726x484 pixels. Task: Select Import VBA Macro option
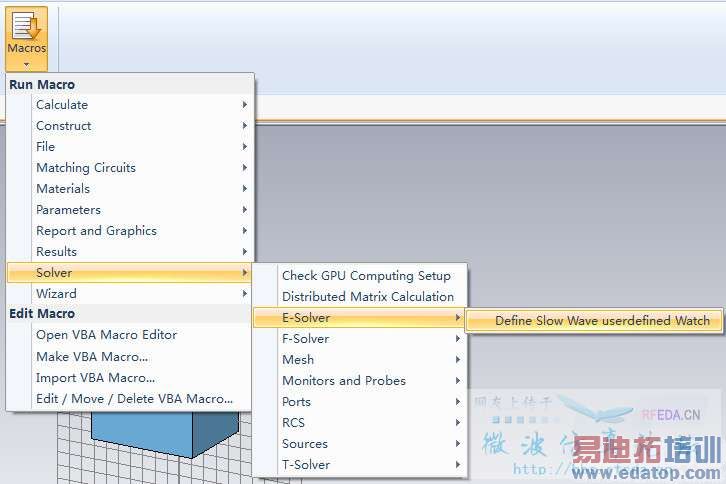pos(95,377)
